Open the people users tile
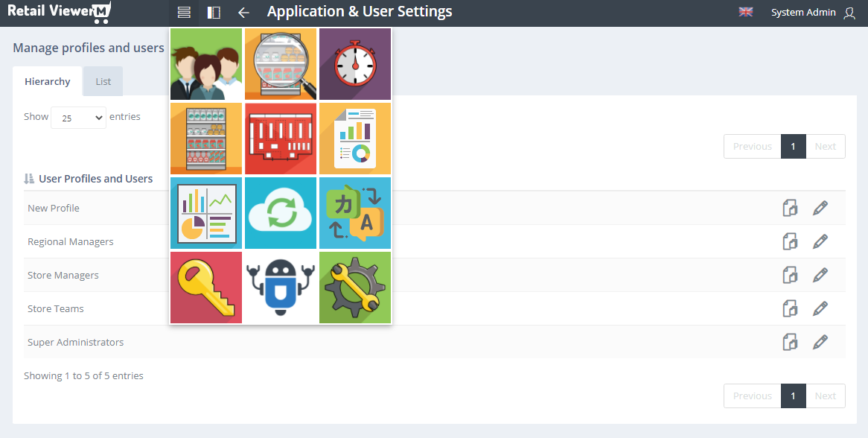 [x=206, y=64]
